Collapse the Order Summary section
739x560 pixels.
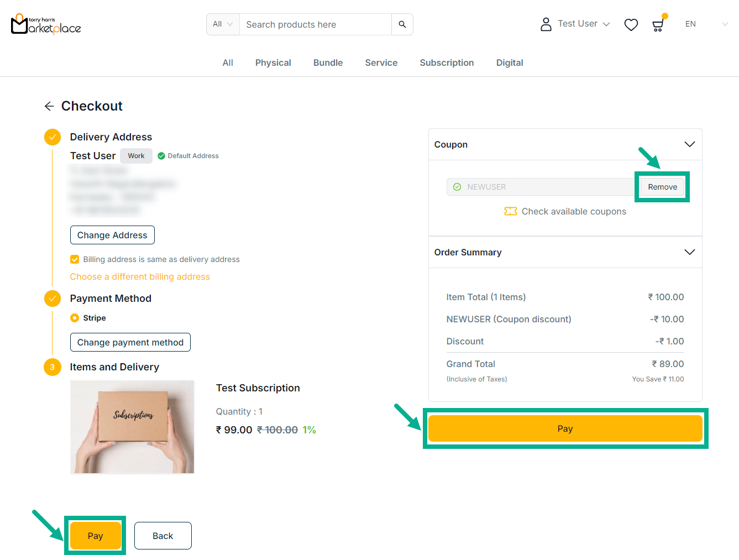689,252
